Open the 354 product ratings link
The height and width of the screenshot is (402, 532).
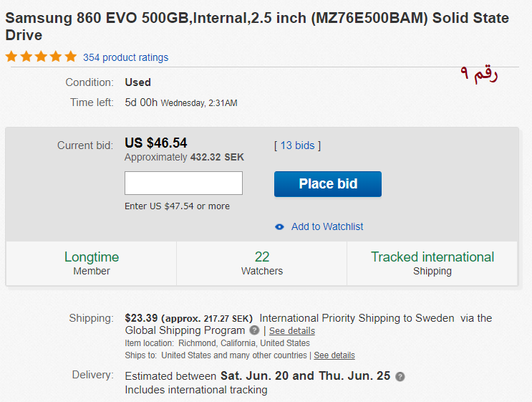pyautogui.click(x=125, y=57)
